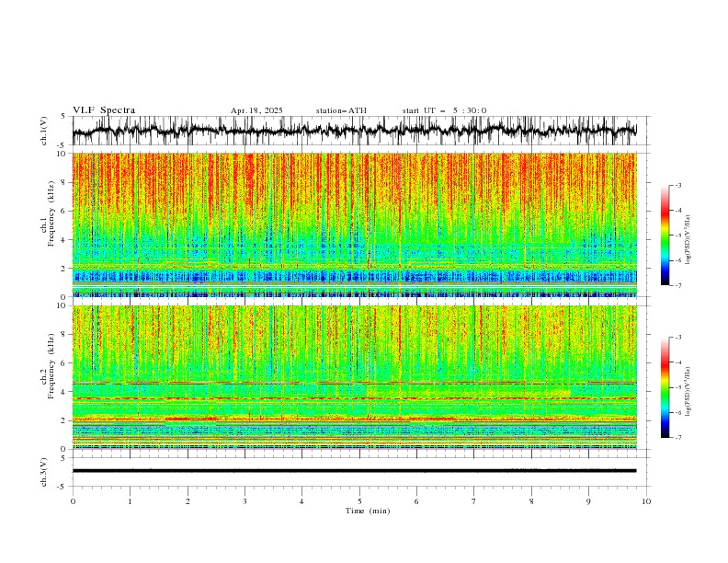Click the ch.1 spectrogram color bar
This screenshot has height=563, width=728.
coord(665,236)
